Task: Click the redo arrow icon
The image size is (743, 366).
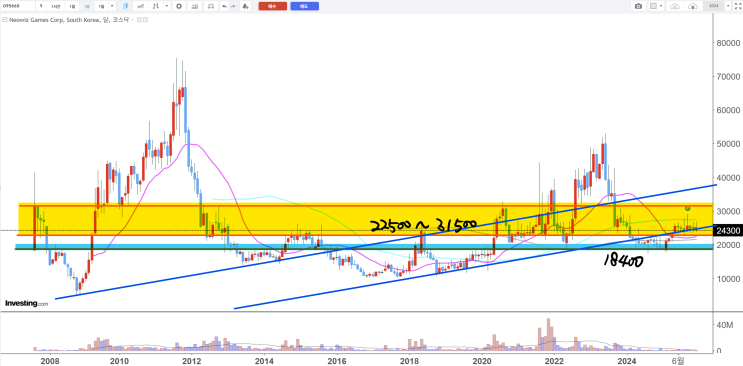Action: click(x=233, y=6)
